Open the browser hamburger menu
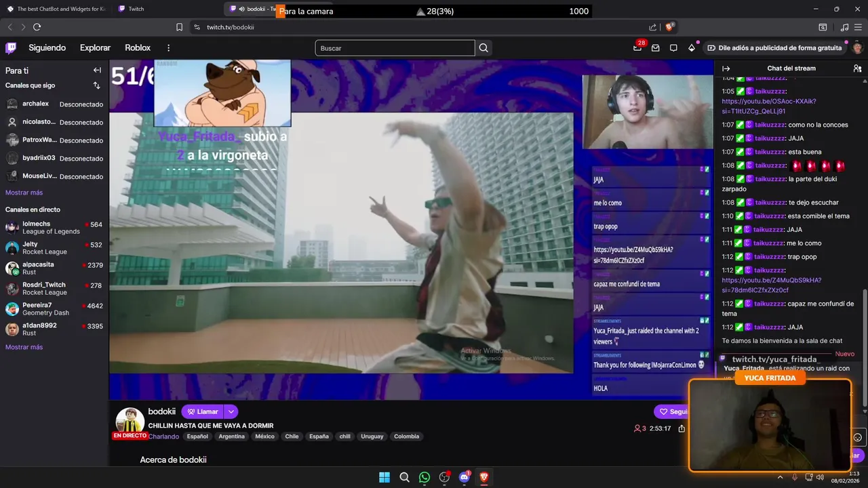868x488 pixels. pyautogui.click(x=859, y=27)
